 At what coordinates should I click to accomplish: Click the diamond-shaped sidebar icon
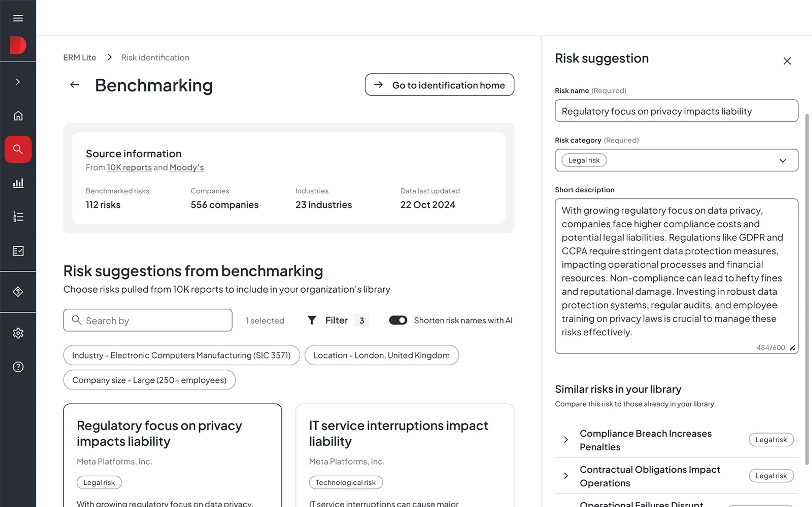coord(18,291)
